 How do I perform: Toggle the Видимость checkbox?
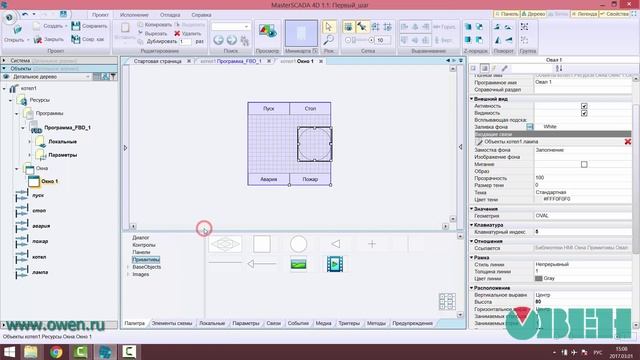pos(584,113)
